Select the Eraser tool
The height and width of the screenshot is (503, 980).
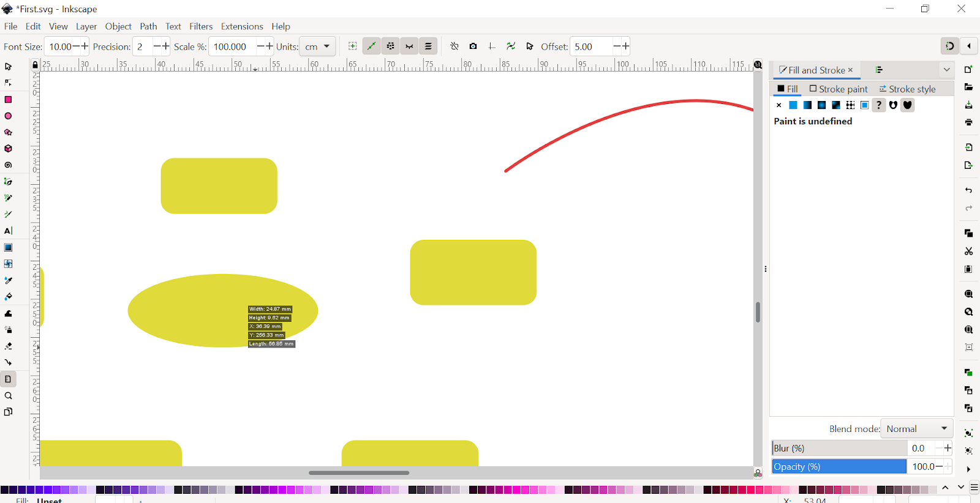pyautogui.click(x=9, y=346)
